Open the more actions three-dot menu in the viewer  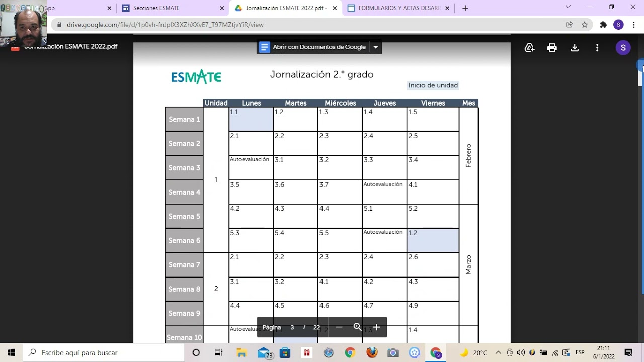597,48
